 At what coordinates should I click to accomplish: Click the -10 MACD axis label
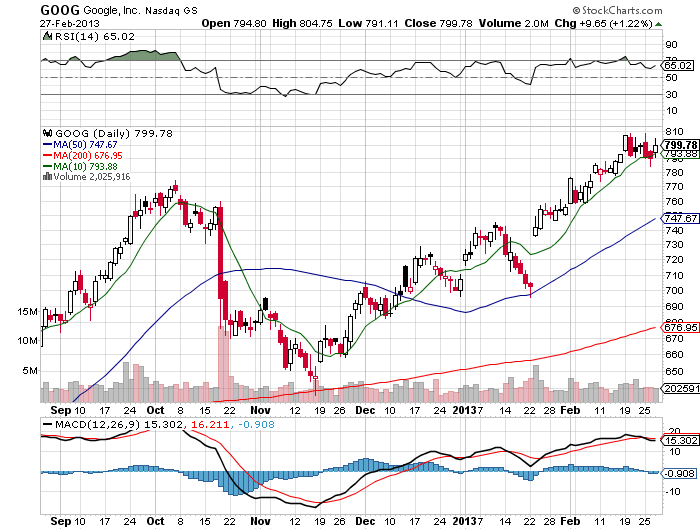click(674, 492)
